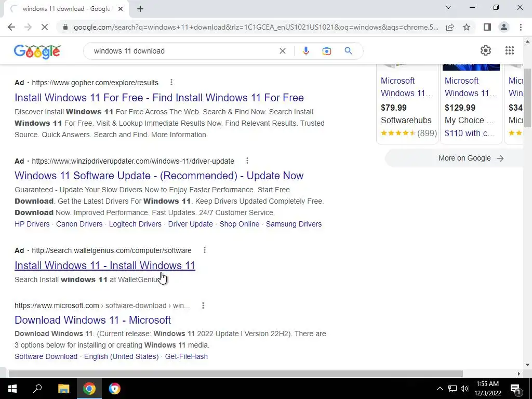The image size is (532, 399).
Task: Open a new browser tab
Action: click(x=140, y=9)
